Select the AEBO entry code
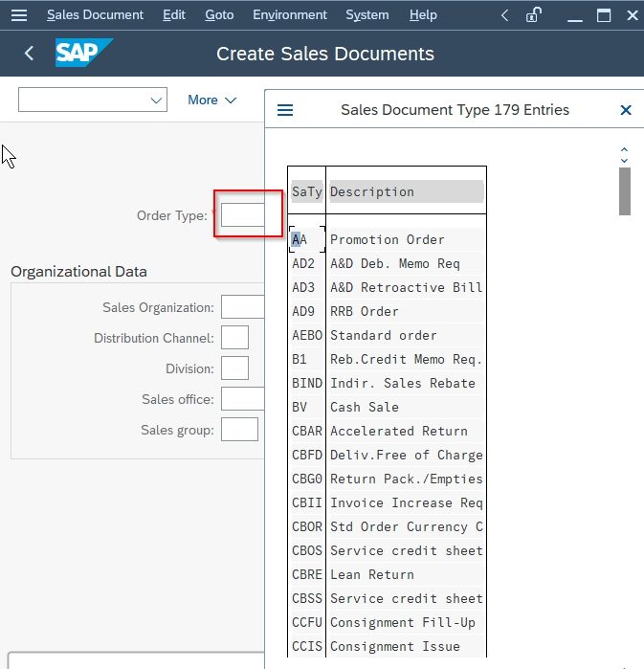Screen dimensions: 644x669 click(307, 335)
